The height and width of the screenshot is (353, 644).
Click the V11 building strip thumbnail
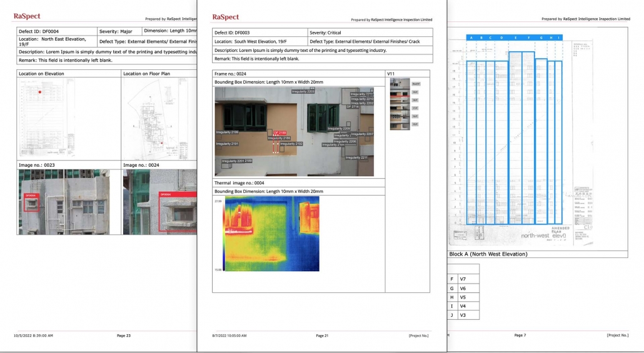(x=400, y=104)
